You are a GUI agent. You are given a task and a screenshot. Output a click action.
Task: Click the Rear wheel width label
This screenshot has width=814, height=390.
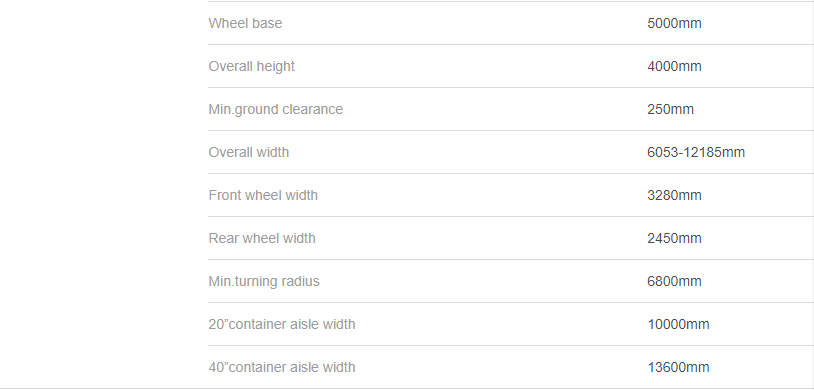(x=262, y=238)
